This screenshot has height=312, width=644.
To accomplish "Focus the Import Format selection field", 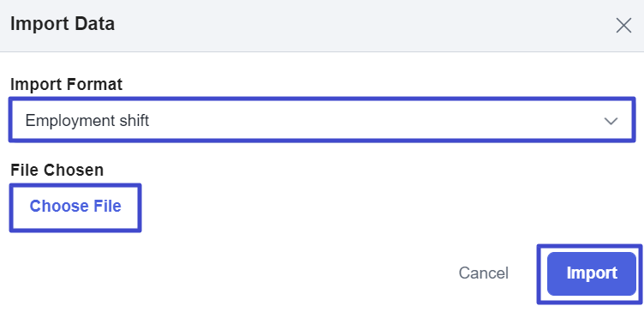I will pyautogui.click(x=322, y=120).
